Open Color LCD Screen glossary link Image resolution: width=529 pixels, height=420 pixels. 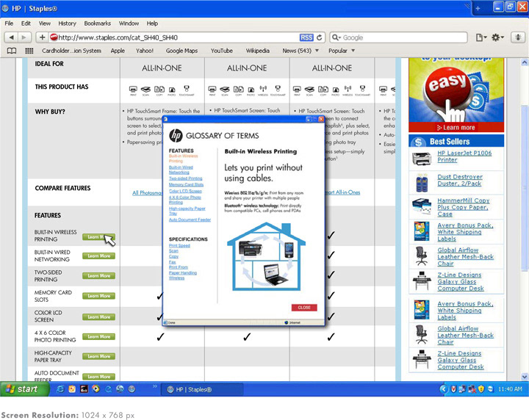tap(185, 191)
